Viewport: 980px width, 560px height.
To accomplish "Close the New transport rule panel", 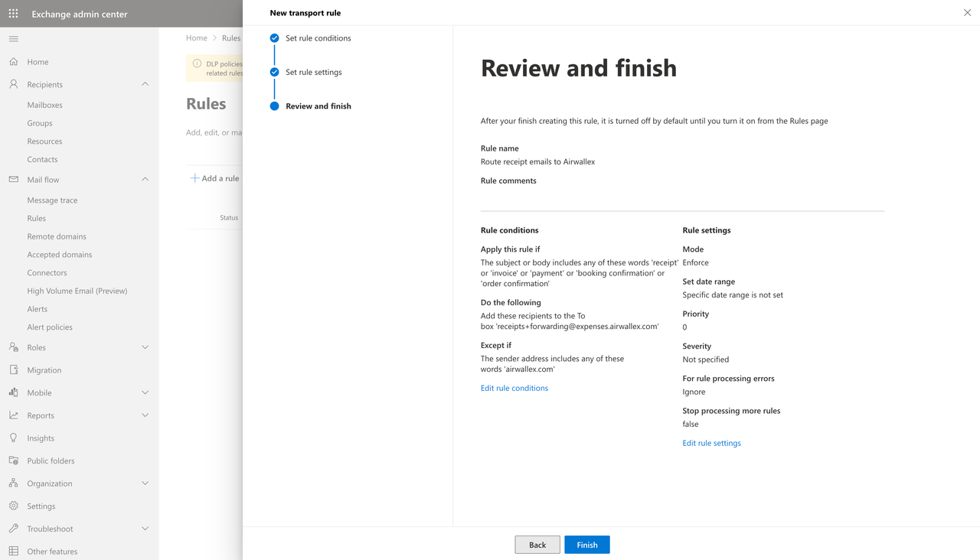I will (x=967, y=13).
